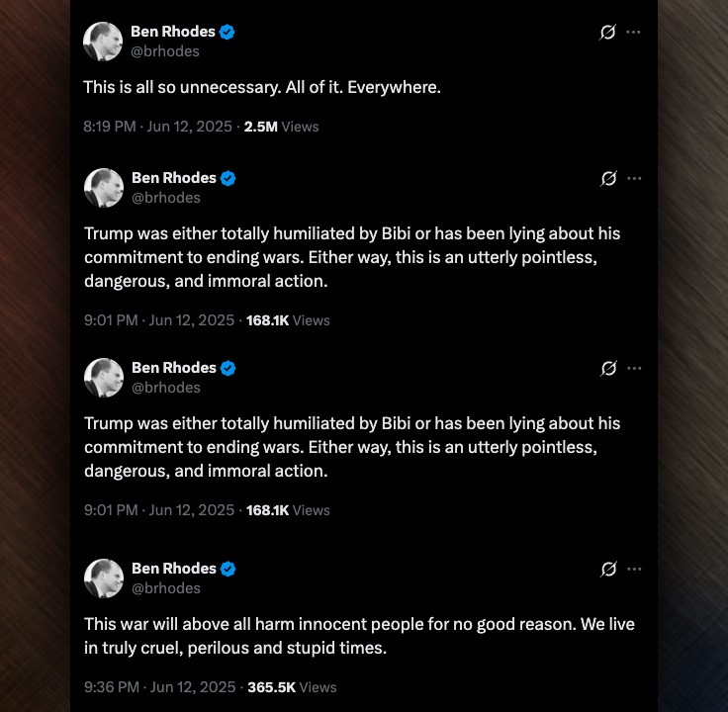Click the 8:19 PM · Jun 12, 2025 timestamp
The width and height of the screenshot is (728, 712).
[x=158, y=127]
